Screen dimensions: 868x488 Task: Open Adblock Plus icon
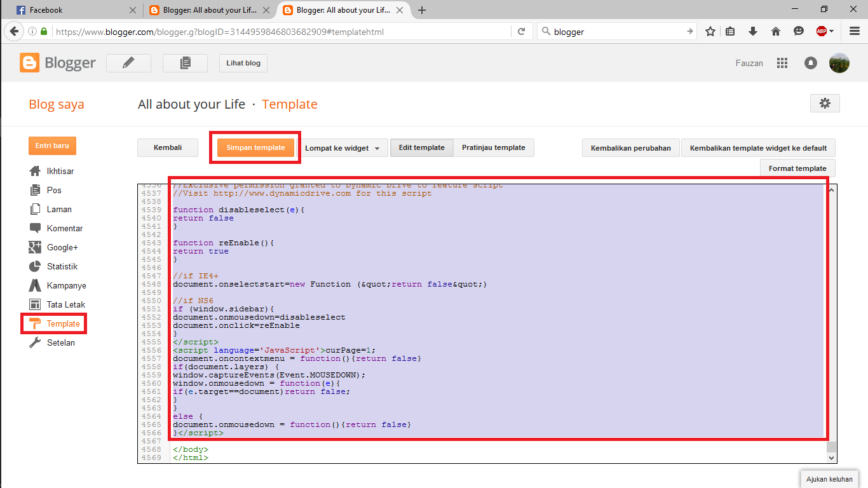tap(821, 31)
